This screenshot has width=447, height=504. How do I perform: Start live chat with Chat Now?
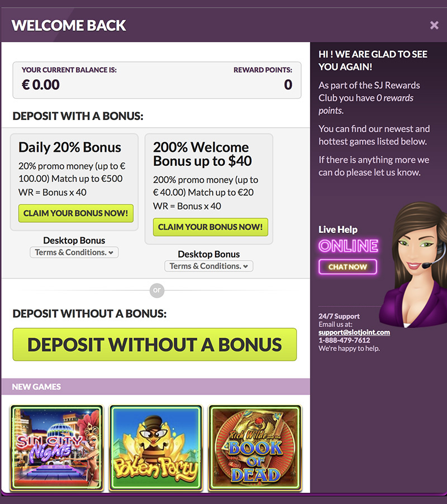(348, 267)
